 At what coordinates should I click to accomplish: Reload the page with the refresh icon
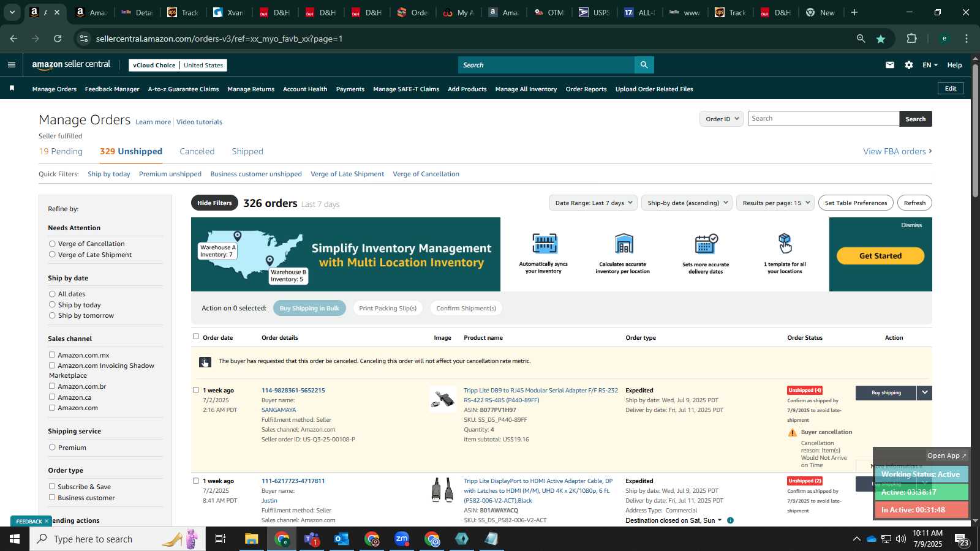[58, 39]
